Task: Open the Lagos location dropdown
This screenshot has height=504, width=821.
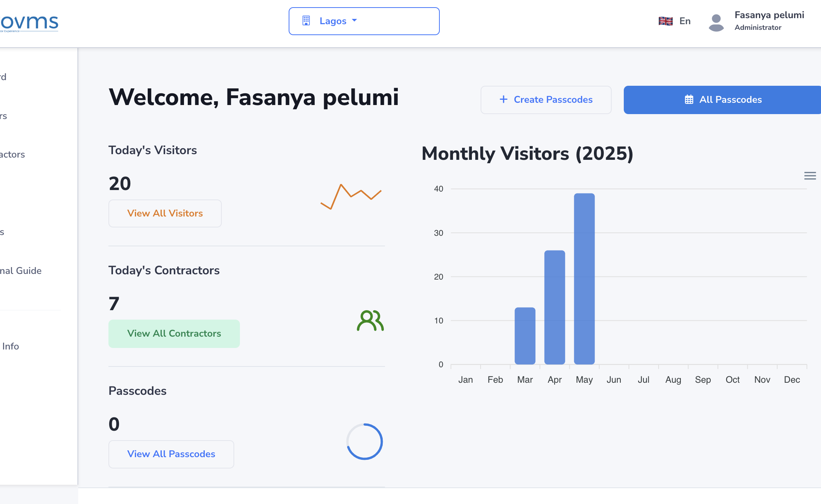Action: point(364,21)
